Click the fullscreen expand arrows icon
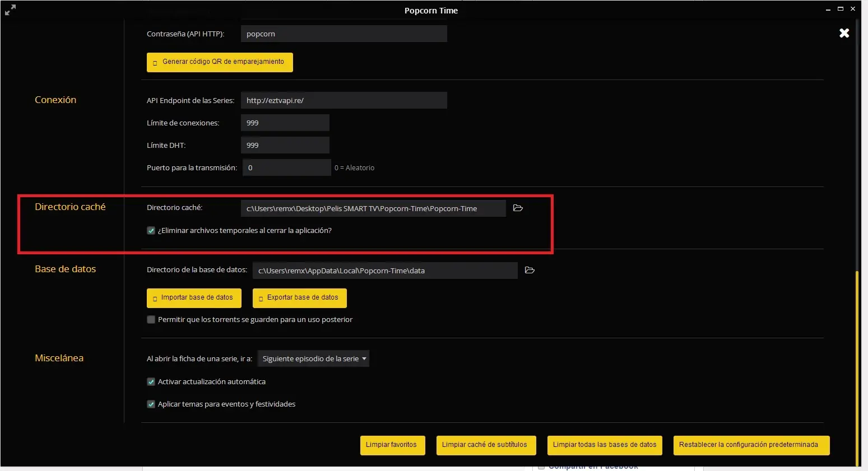Image resolution: width=868 pixels, height=471 pixels. 10,10
